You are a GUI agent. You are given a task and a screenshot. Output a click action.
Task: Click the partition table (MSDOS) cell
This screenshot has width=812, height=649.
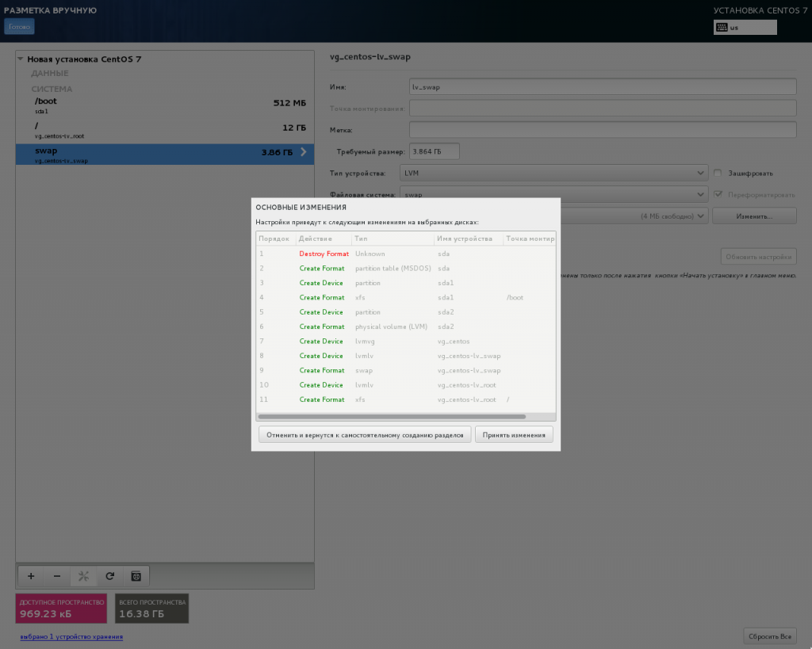[x=393, y=268]
